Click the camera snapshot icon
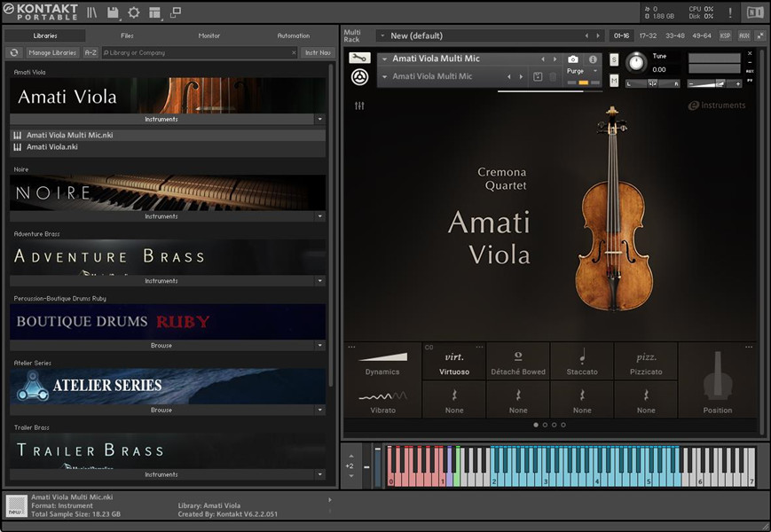 click(573, 59)
